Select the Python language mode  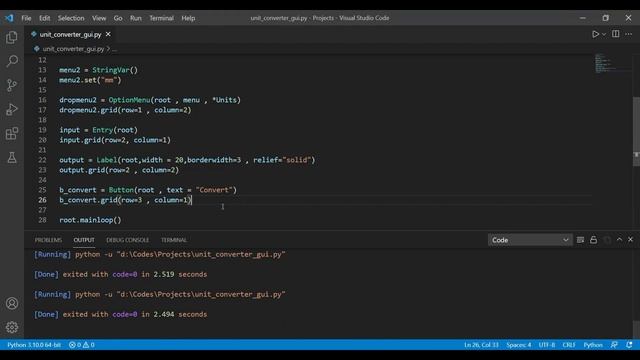pyautogui.click(x=593, y=345)
